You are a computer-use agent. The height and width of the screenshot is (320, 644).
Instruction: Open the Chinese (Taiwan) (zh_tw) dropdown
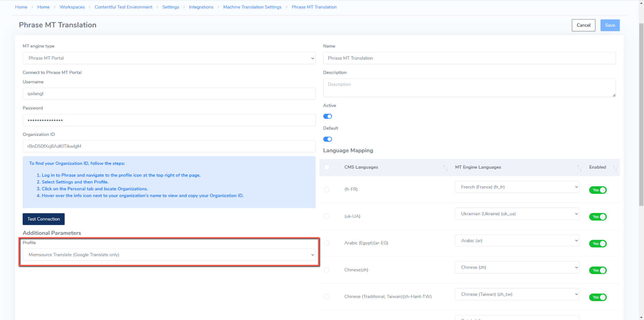pyautogui.click(x=517, y=294)
